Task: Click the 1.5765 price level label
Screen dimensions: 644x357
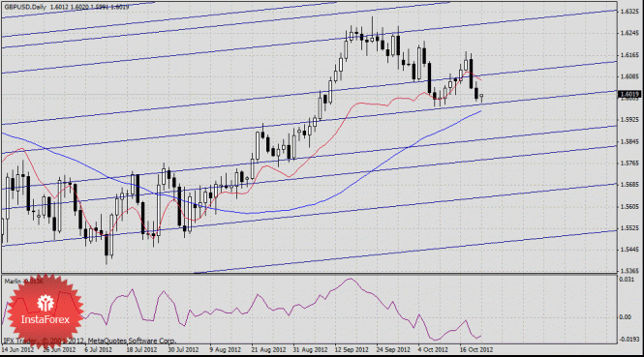Action: 630,164
